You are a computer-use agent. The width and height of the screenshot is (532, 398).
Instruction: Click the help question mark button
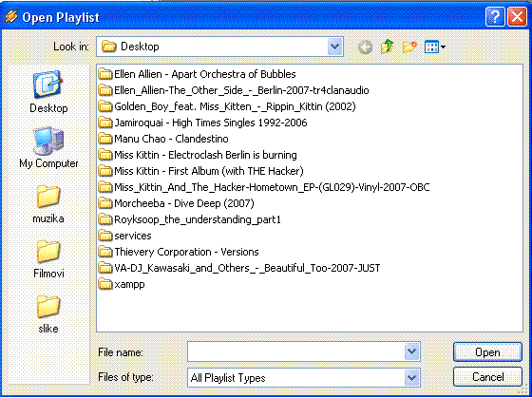pyautogui.click(x=495, y=17)
